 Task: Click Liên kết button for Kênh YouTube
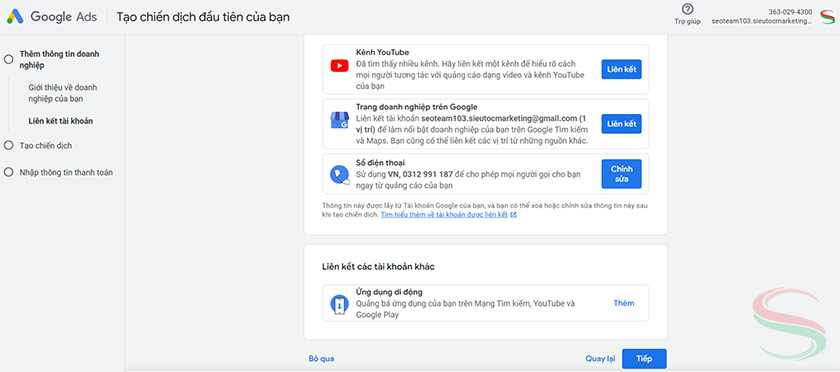point(621,69)
